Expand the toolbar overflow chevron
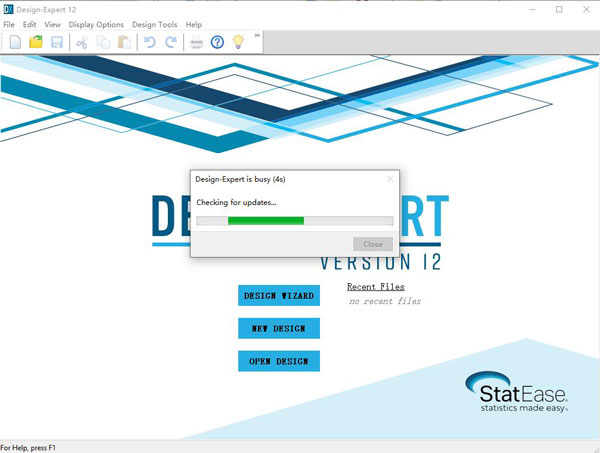The width and height of the screenshot is (600, 453). [258, 36]
